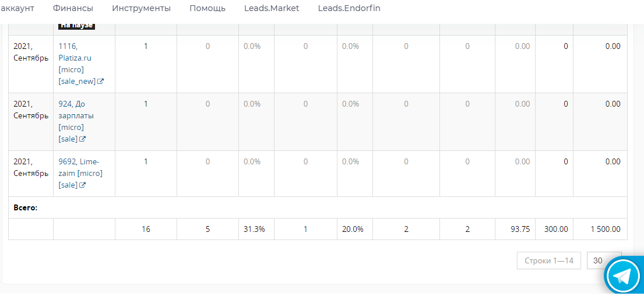Image resolution: width=644 pixels, height=296 pixels.
Task: Open the Помощь menu
Action: (207, 8)
